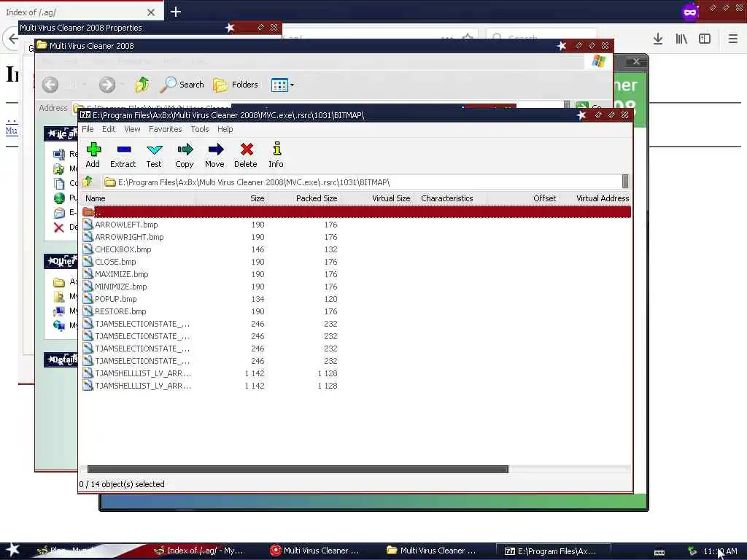The height and width of the screenshot is (560, 747).
Task: Open the Edit menu in 7-Zip
Action: tap(109, 129)
